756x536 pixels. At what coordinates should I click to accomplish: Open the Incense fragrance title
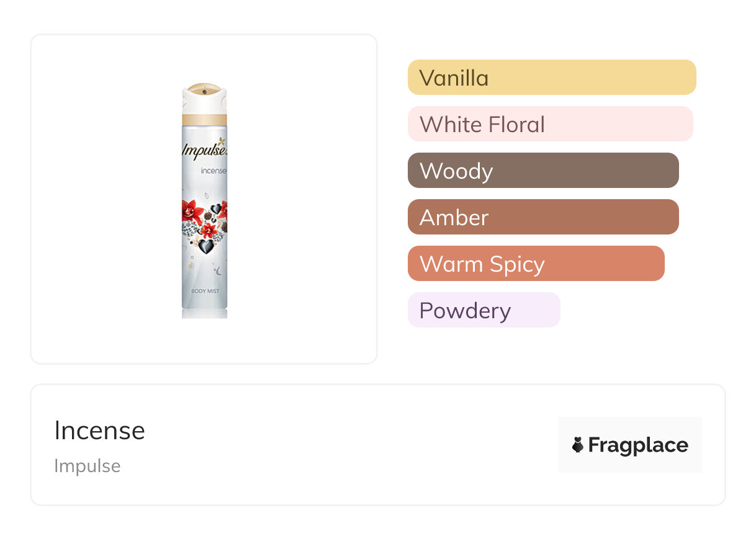coord(99,431)
